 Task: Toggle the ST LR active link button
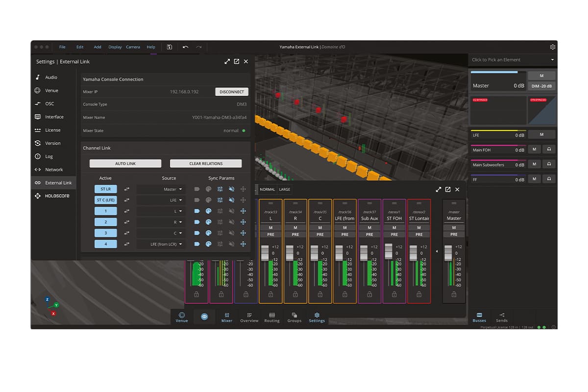[105, 189]
